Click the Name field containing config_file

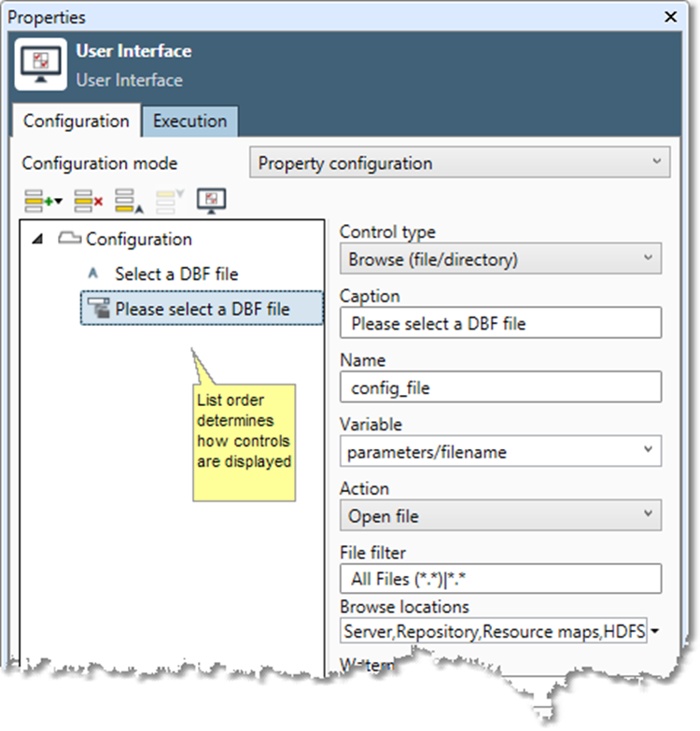tap(499, 387)
